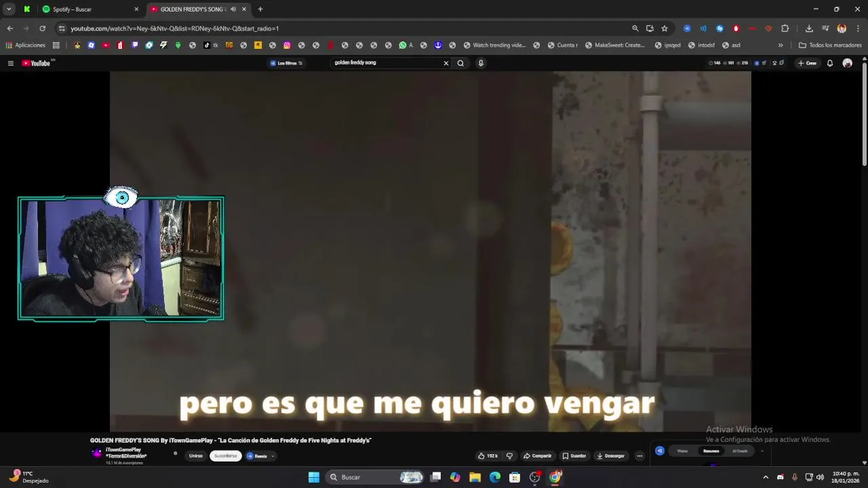Bookmark this page with the star
This screenshot has height=488, width=868.
(665, 28)
